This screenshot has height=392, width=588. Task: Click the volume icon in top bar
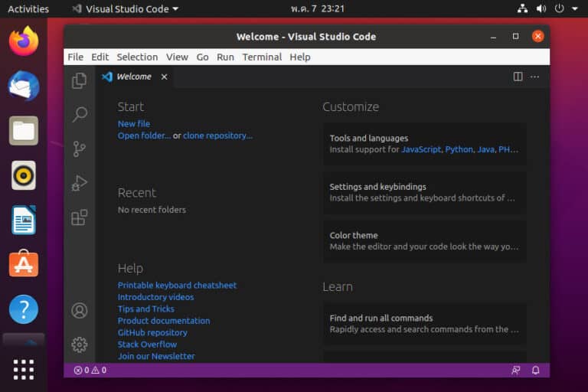coord(541,8)
